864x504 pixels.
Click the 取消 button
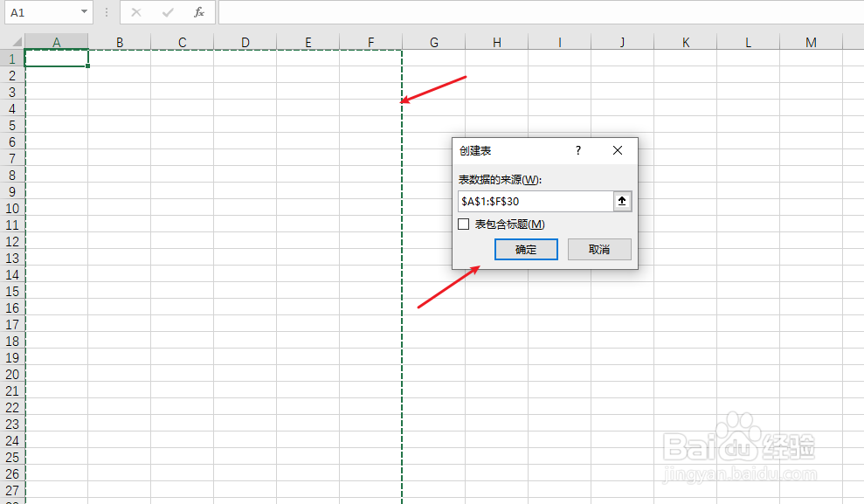pos(599,250)
